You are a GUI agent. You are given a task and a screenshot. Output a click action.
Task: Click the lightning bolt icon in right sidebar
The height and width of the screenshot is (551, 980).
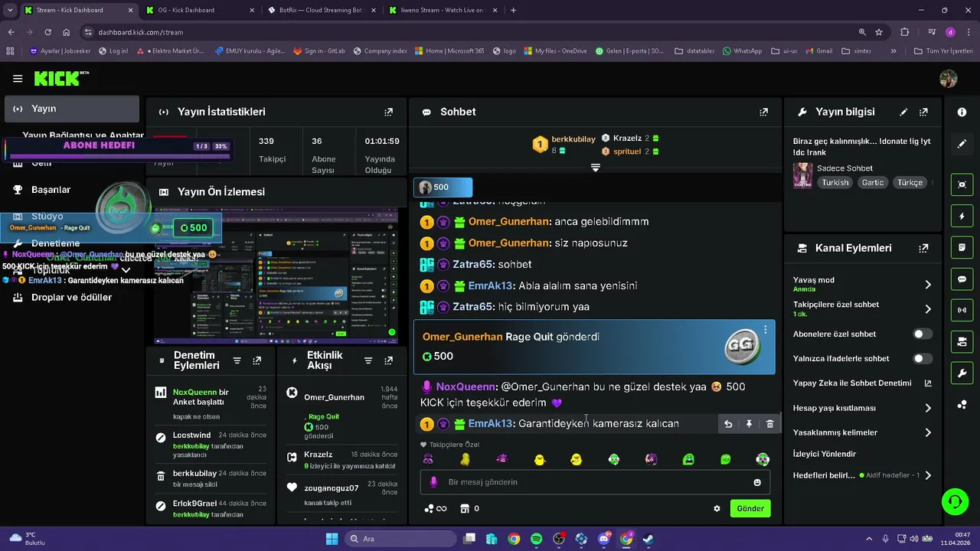(962, 217)
